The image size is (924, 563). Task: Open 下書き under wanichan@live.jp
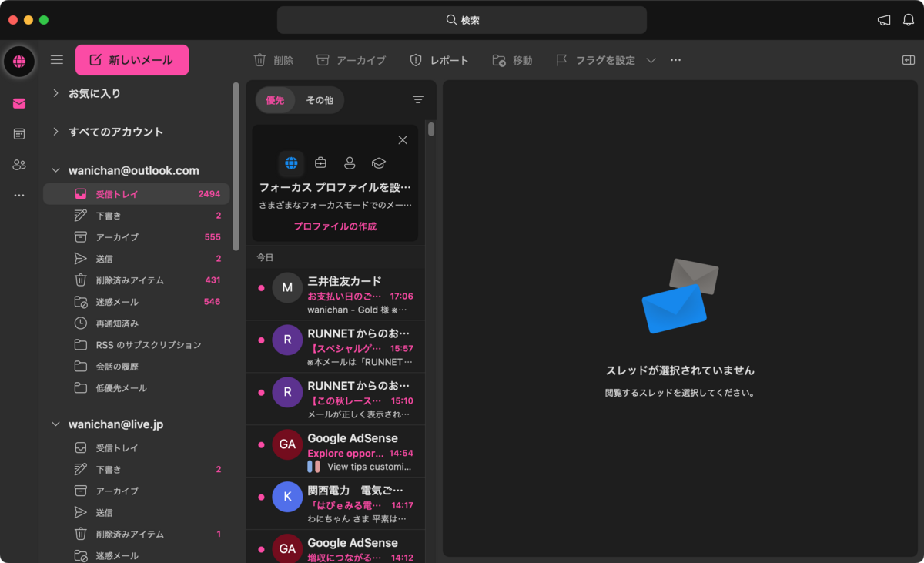pos(136,469)
